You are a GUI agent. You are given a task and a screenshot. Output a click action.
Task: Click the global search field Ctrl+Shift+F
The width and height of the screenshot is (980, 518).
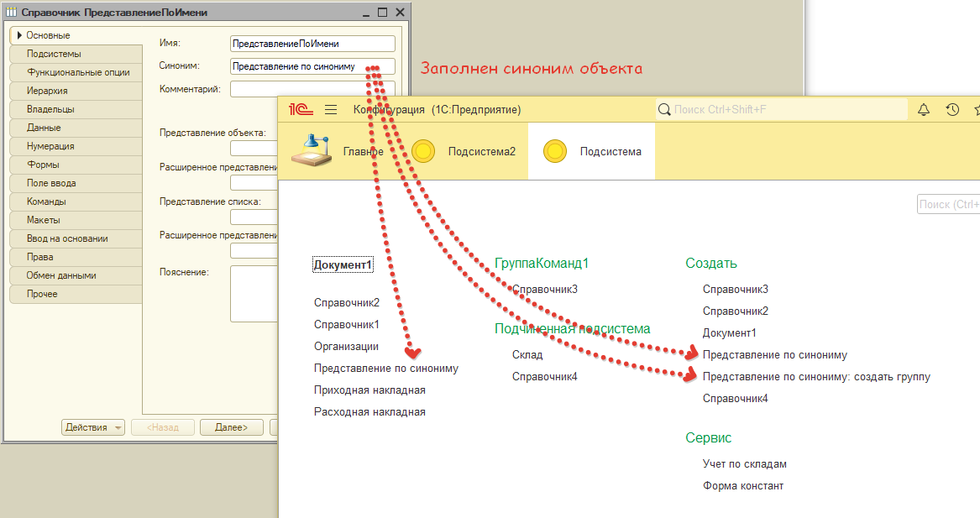coord(783,109)
